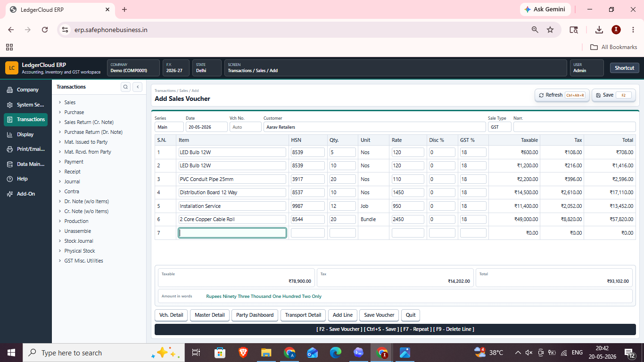View site information icon in address bar
Image resolution: width=644 pixels, height=362 pixels.
(x=65, y=30)
